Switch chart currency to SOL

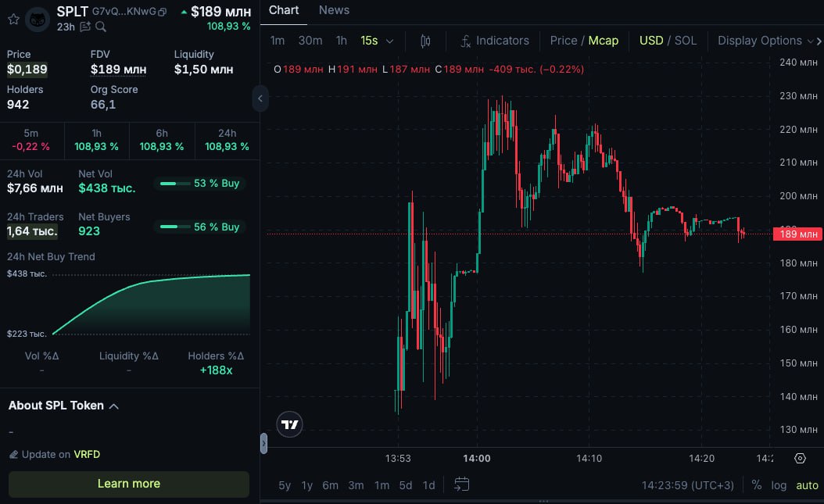pos(686,41)
